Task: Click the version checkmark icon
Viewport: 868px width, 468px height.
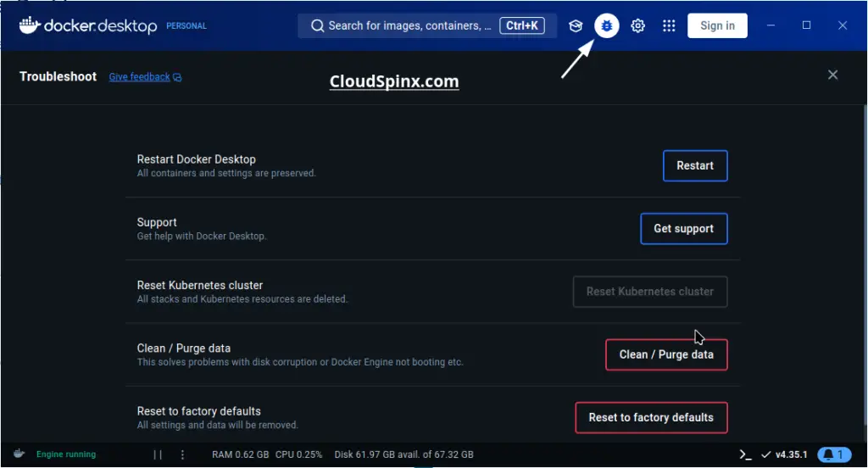Action: point(766,454)
